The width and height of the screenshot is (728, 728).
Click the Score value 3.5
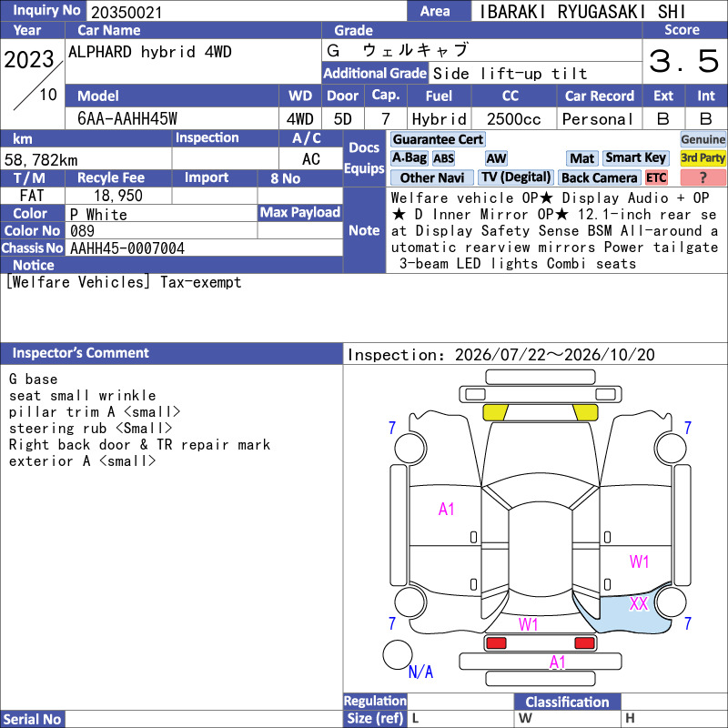(684, 61)
